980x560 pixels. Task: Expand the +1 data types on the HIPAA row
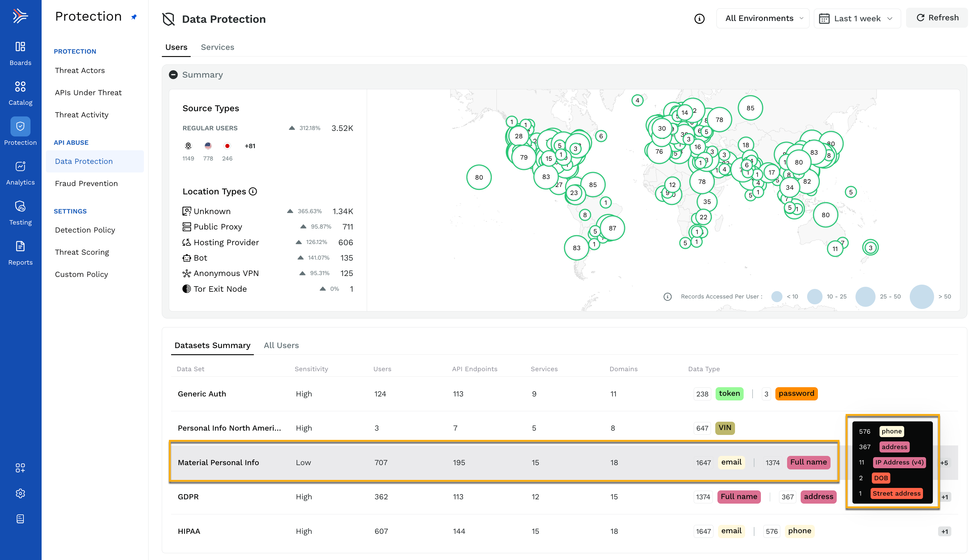point(945,532)
